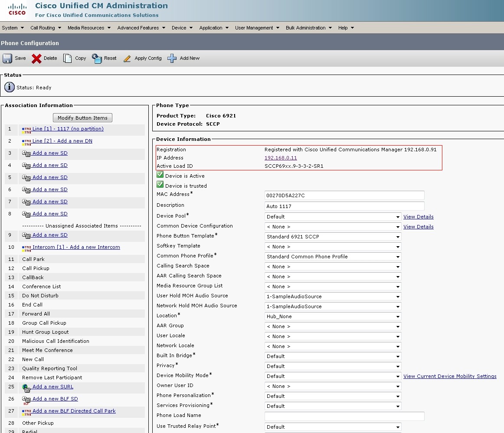The width and height of the screenshot is (504, 433).
Task: Click the Status info icon
Action: tap(9, 87)
